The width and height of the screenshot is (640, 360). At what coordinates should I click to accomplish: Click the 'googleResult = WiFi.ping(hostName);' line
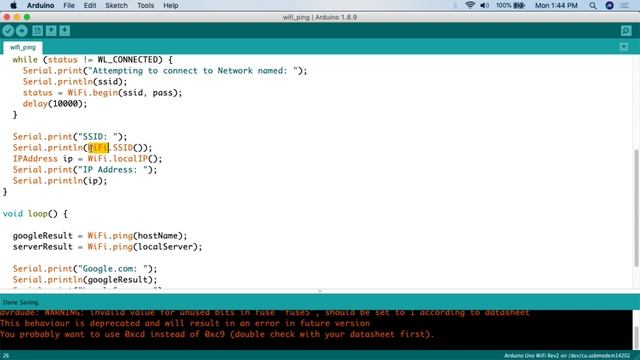click(100, 236)
